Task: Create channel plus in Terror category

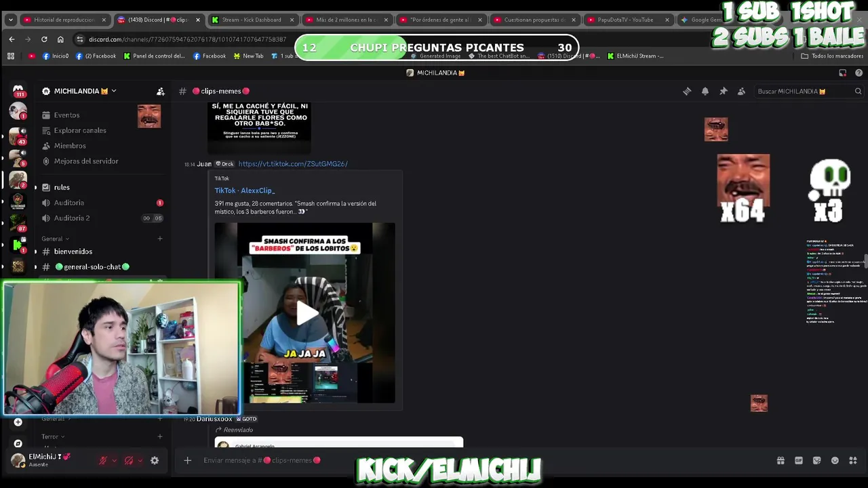Action: tap(160, 436)
